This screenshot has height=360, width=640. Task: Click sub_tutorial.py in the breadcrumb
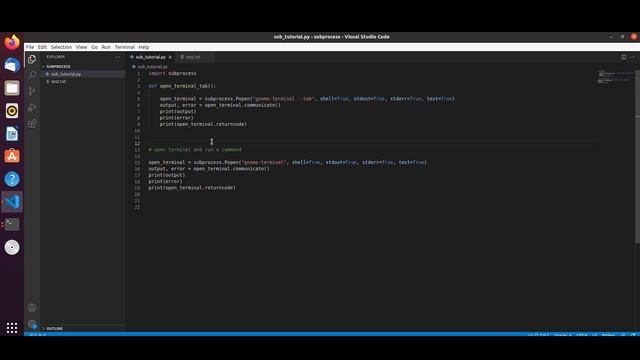tap(152, 67)
